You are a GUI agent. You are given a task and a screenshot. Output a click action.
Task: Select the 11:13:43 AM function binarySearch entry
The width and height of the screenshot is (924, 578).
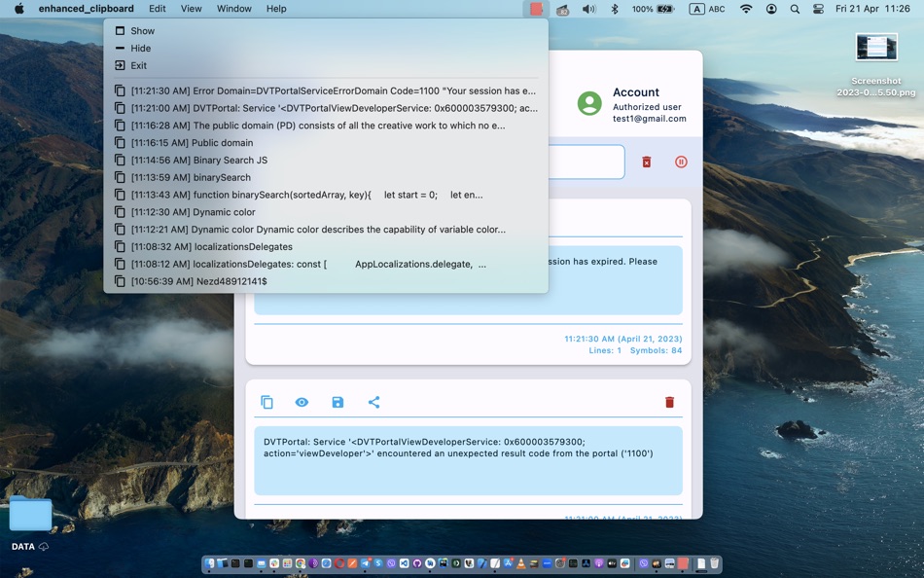(326, 195)
